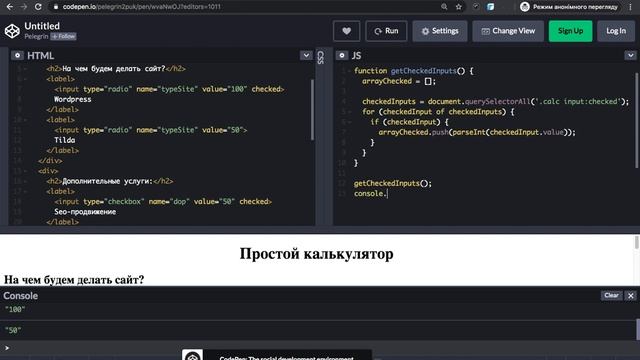Screen dimensions: 640x360
Task: Expand the JS editor dropdown arrow
Action: point(631,56)
